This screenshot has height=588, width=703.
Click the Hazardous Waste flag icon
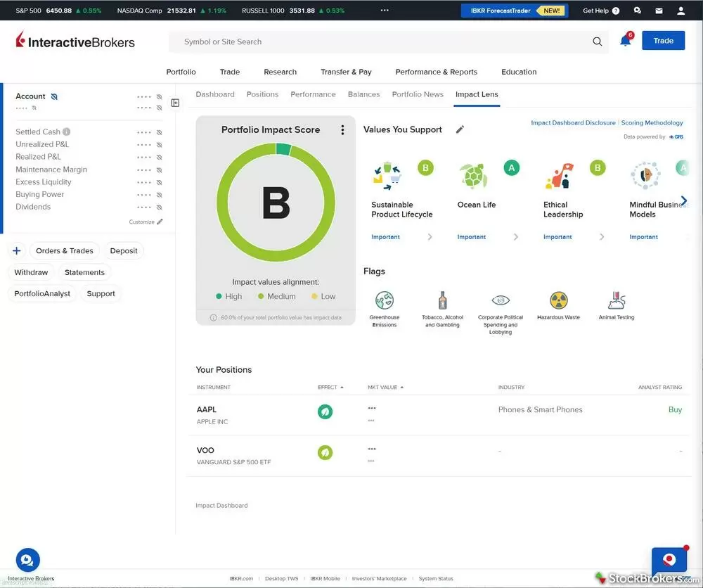[559, 300]
